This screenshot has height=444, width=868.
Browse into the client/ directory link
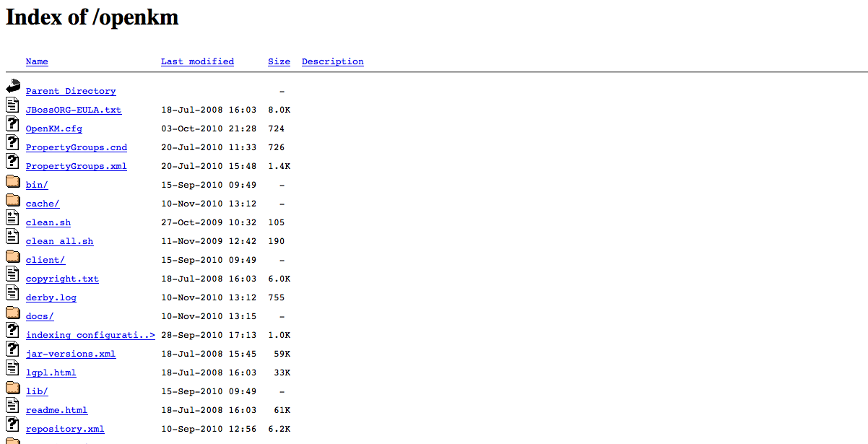coord(45,260)
